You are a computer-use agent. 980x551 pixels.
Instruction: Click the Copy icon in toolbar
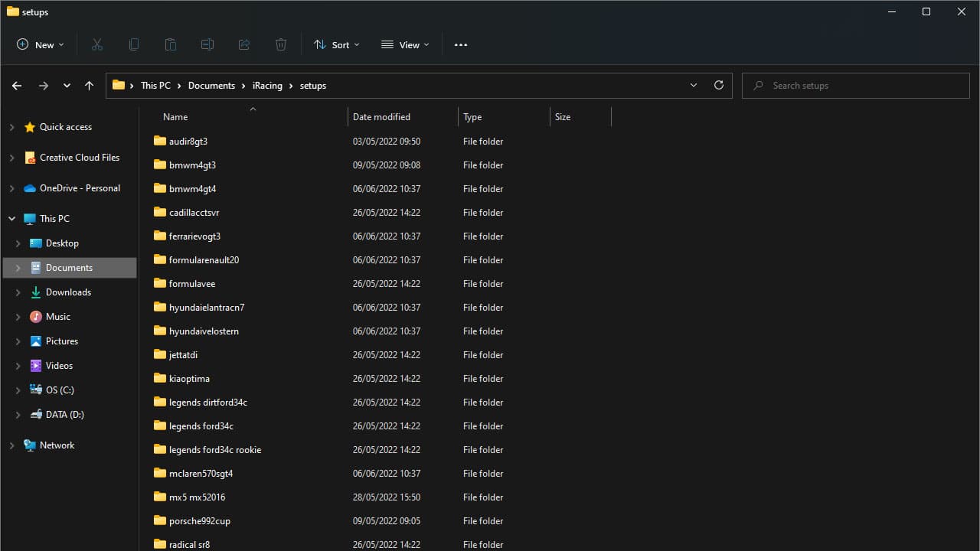tap(134, 44)
